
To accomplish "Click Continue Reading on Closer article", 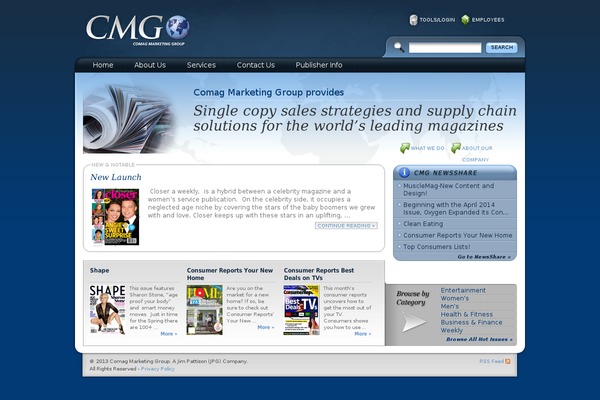I will 346,226.
